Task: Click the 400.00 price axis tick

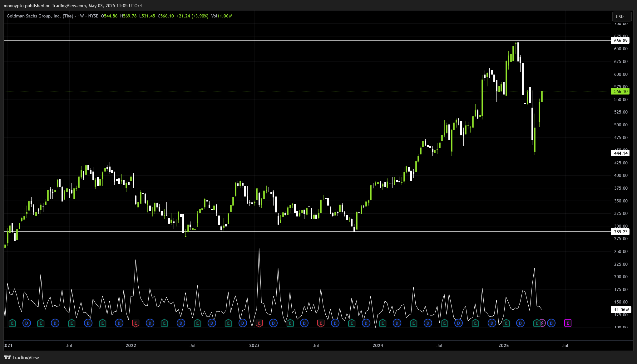Action: pos(621,175)
